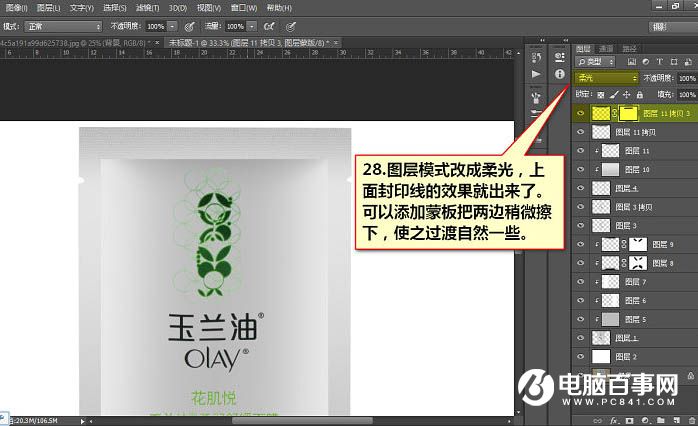Select mask thumbnail of 图层 8
This screenshot has height=426, width=698.
[638, 263]
